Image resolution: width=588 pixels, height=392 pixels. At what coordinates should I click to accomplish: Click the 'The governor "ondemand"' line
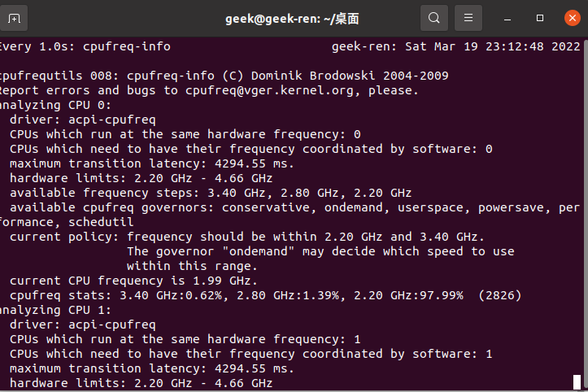(x=320, y=251)
